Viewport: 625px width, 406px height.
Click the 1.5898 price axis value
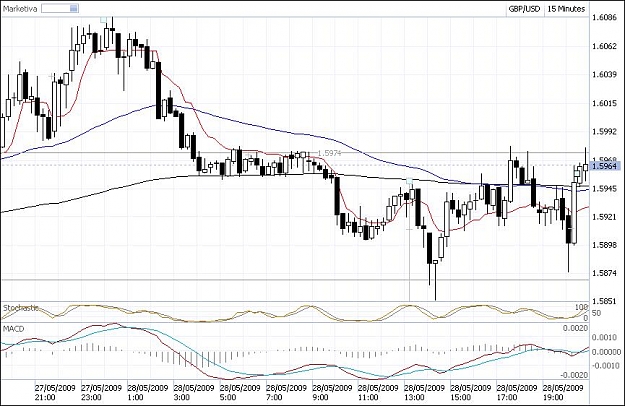tap(604, 245)
